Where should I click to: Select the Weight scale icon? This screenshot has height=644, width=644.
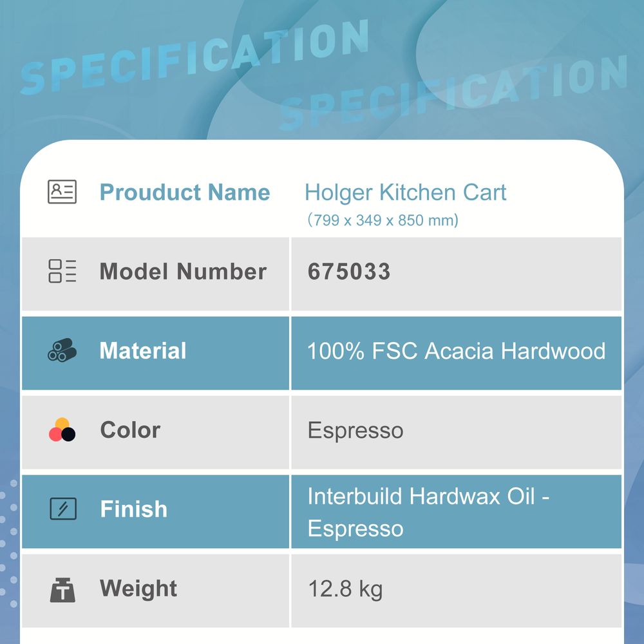tap(62, 589)
